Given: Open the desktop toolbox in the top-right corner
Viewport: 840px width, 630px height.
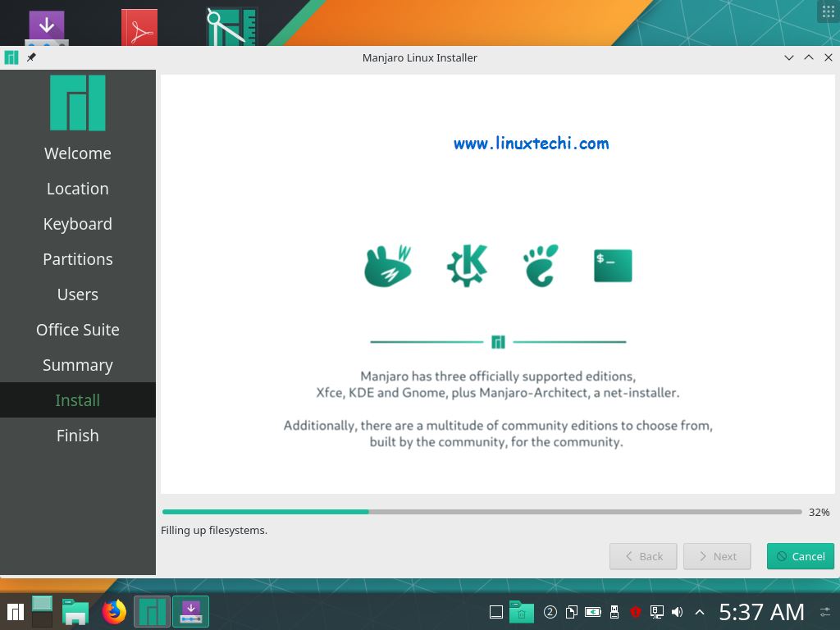Looking at the screenshot, I should (828, 11).
